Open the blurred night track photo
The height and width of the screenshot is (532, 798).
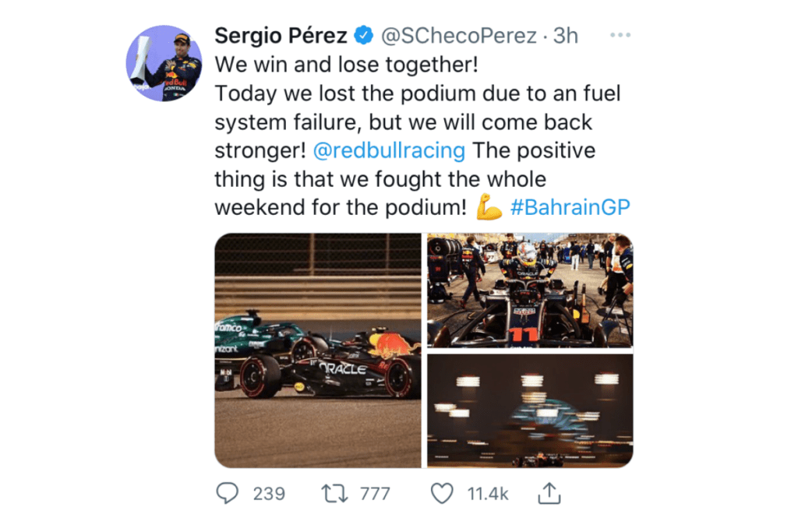point(530,410)
